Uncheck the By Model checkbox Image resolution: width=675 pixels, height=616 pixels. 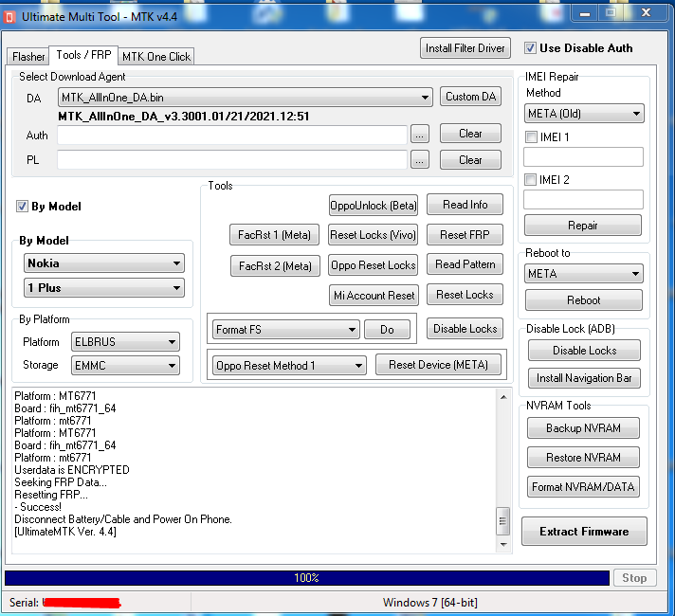(22, 207)
